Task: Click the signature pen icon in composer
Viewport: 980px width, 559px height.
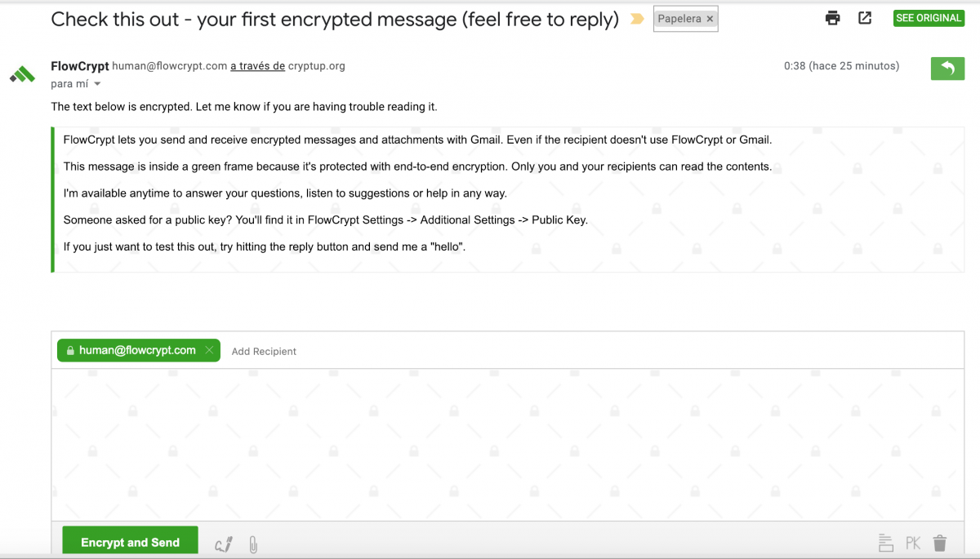Action: [224, 544]
